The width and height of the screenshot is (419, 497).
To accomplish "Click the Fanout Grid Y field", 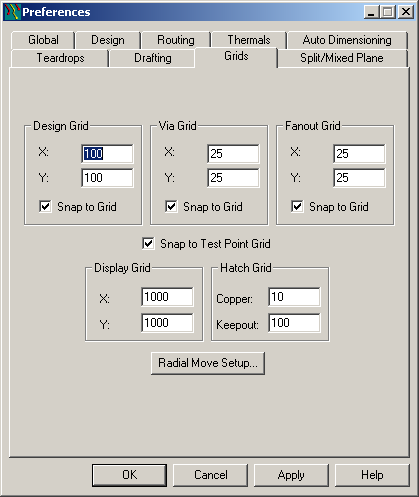I will pyautogui.click(x=359, y=178).
